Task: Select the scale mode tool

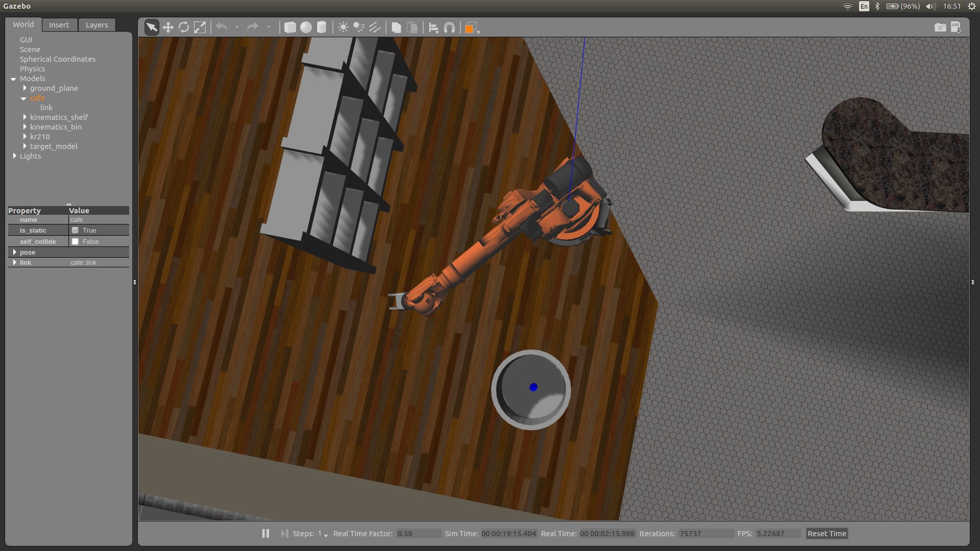Action: click(200, 28)
